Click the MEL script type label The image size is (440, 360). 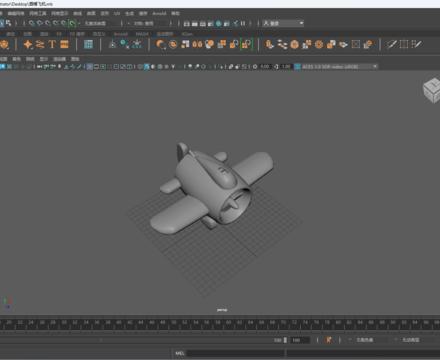pyautogui.click(x=180, y=353)
